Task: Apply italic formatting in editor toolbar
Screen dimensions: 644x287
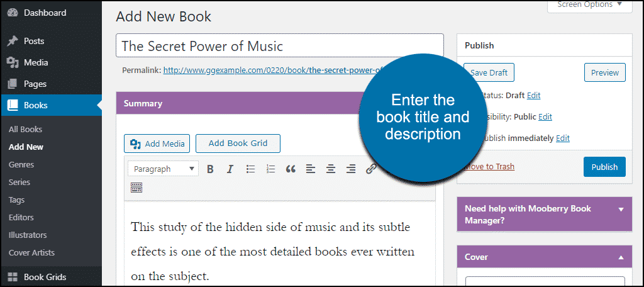Action: click(x=230, y=169)
